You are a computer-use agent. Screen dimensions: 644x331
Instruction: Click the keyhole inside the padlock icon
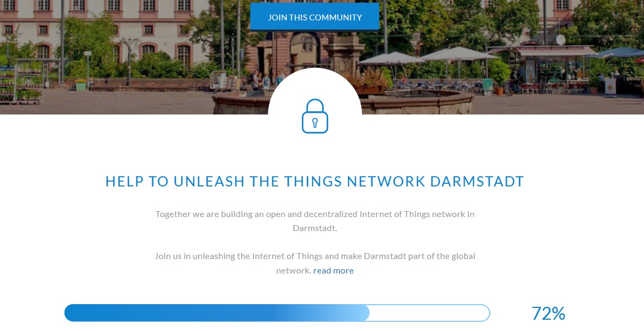(315, 123)
